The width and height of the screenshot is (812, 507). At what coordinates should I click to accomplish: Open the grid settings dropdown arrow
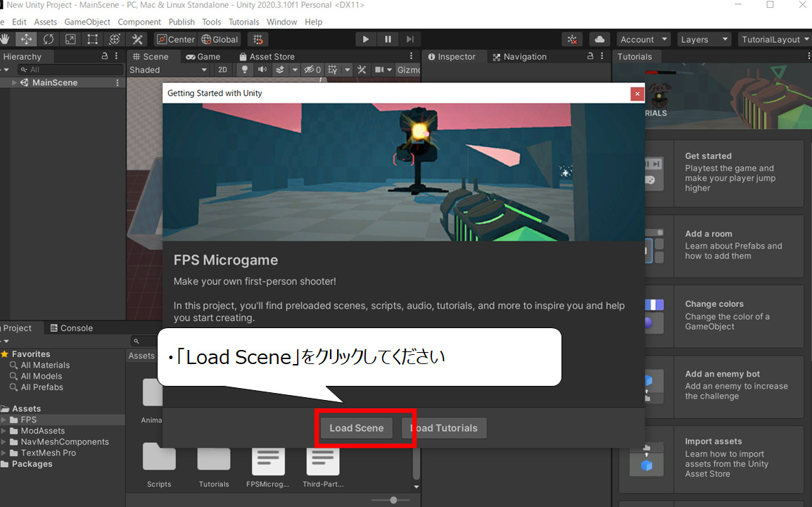(x=348, y=70)
